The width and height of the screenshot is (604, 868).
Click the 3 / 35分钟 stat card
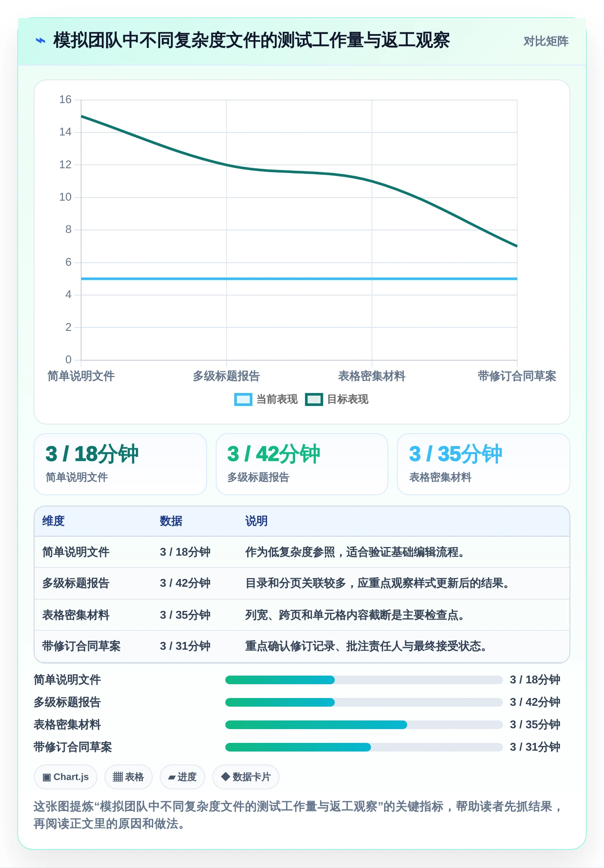pos(484,464)
